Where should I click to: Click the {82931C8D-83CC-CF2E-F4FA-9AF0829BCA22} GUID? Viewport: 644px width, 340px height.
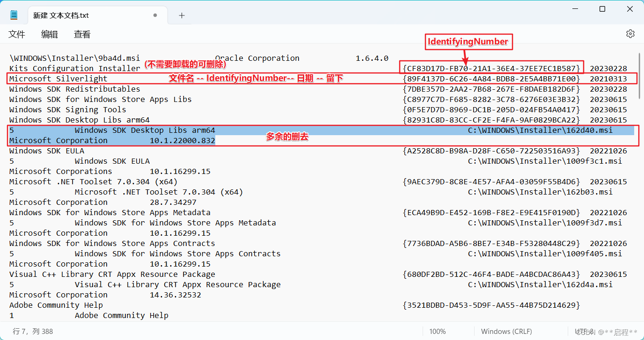pos(491,120)
